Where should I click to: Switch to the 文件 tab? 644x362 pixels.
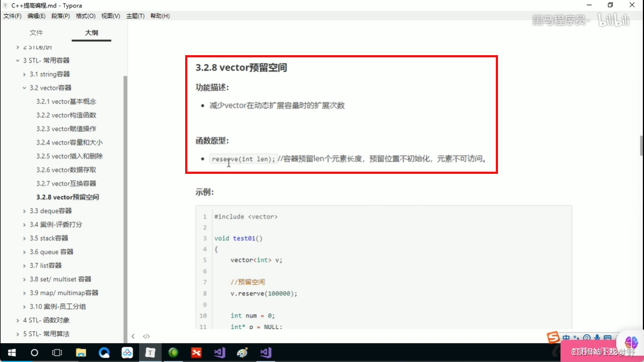tap(36, 32)
